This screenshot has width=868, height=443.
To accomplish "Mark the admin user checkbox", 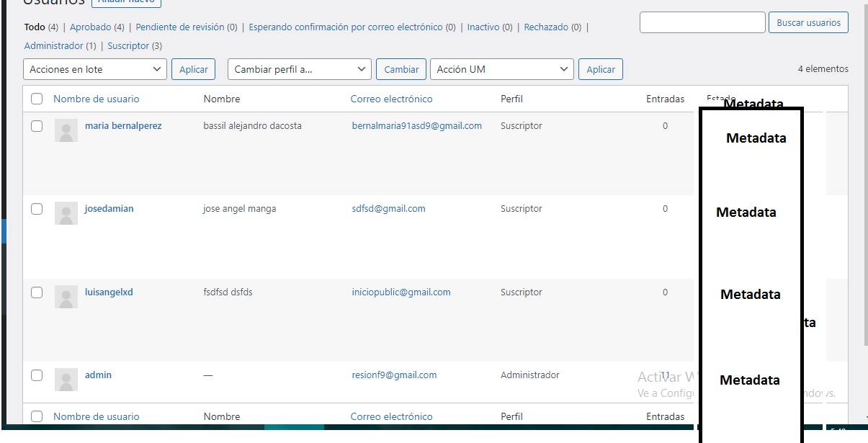I will [x=37, y=375].
